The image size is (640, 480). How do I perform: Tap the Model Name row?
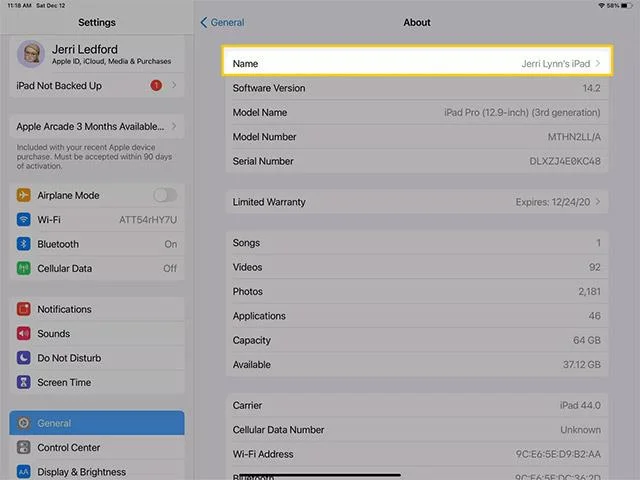(x=417, y=112)
